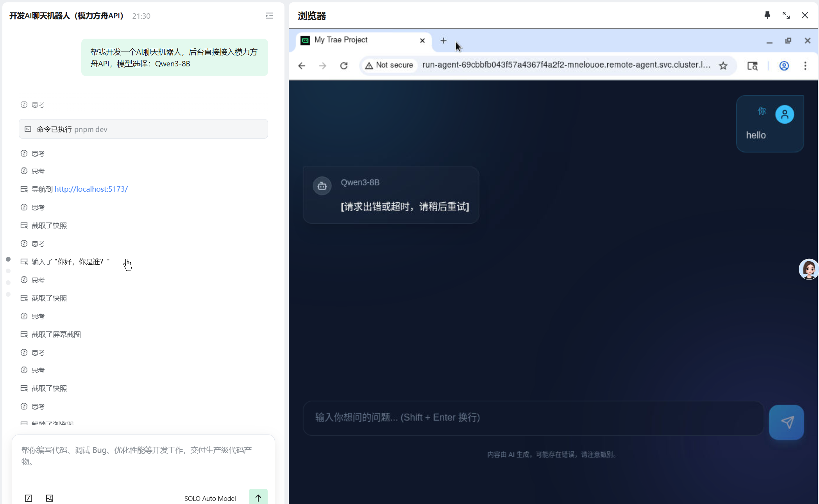This screenshot has height=504, width=819.
Task: Open the http://localhost:5173/ link
Action: coord(91,189)
